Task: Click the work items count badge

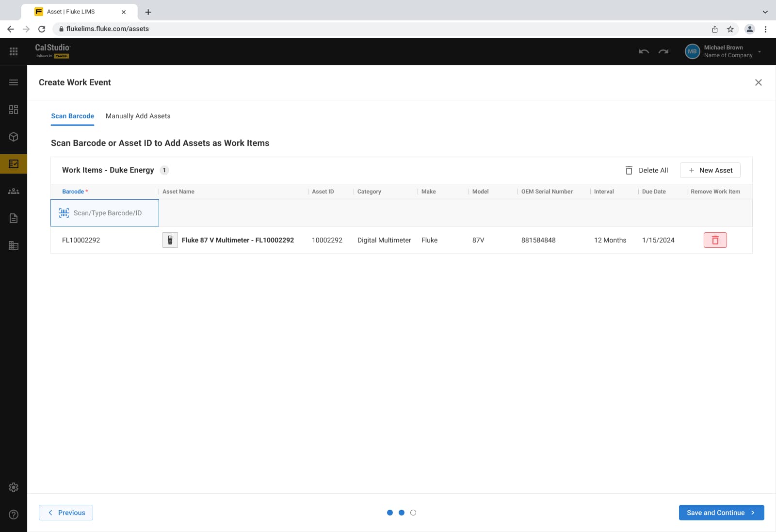Action: click(164, 170)
